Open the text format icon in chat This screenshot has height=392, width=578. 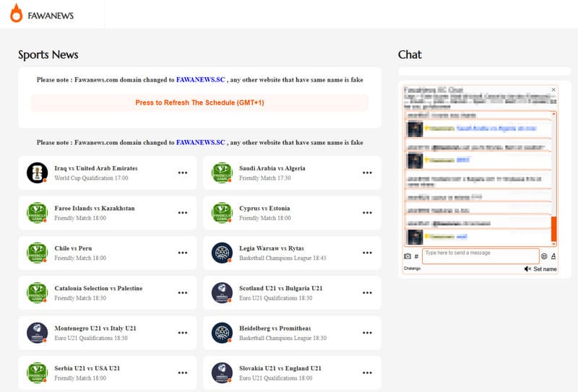553,256
